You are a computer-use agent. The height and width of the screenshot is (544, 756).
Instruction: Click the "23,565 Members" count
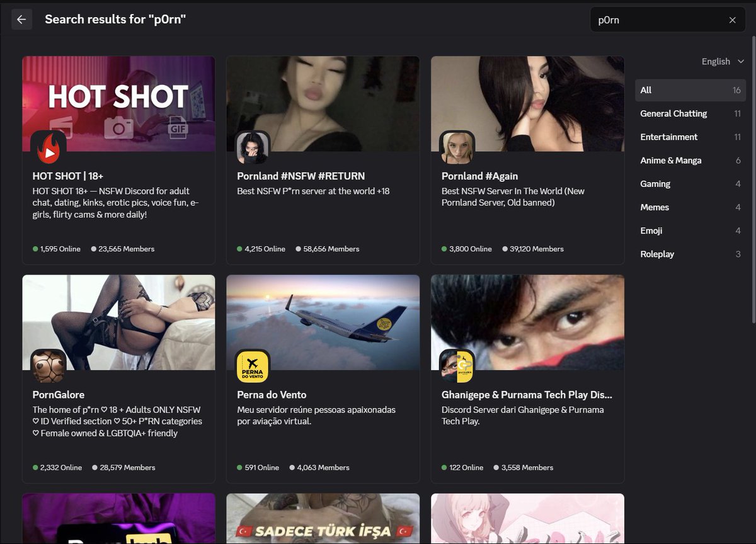tap(126, 249)
